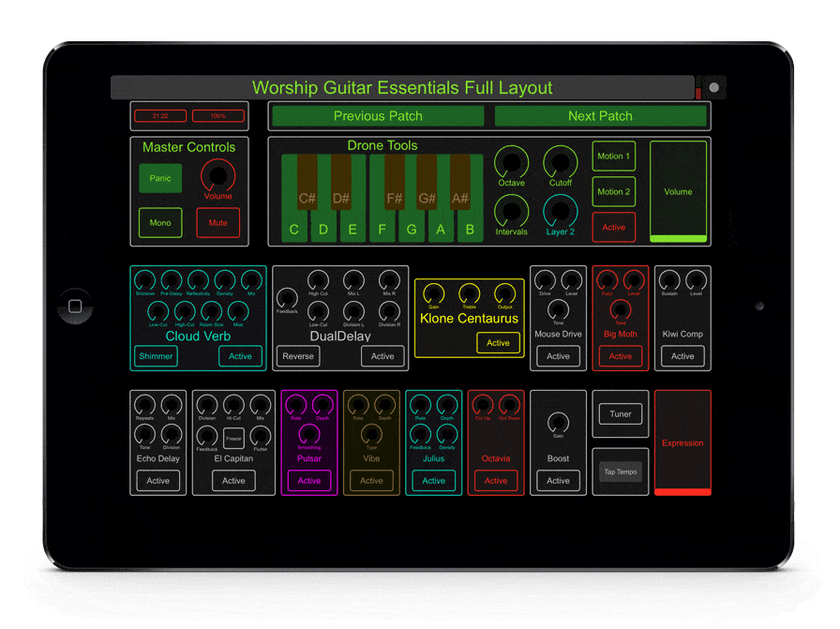
Task: Click the Mouse Drive Tone knob
Action: pos(558,309)
